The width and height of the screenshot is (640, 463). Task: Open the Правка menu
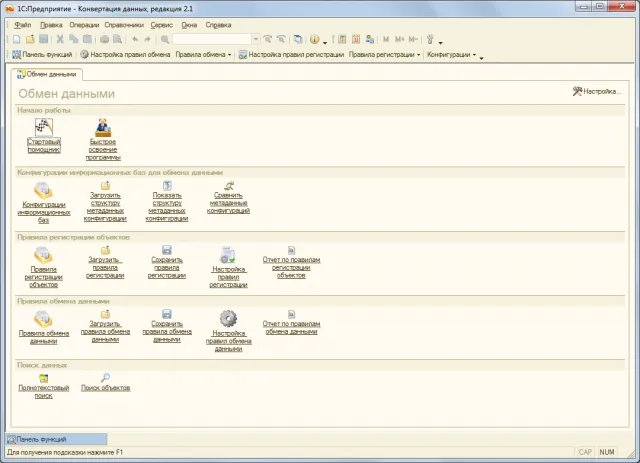tap(51, 25)
